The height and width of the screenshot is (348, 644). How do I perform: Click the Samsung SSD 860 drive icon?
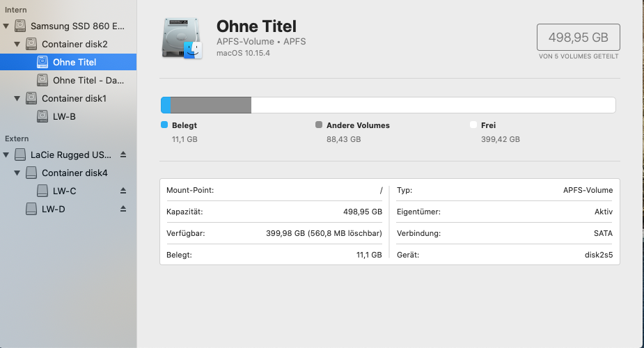coord(20,26)
